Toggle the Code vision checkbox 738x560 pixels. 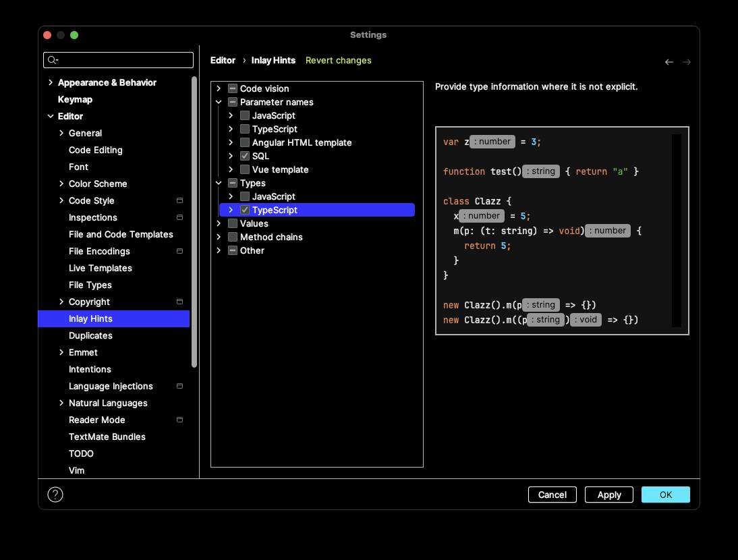pos(233,88)
